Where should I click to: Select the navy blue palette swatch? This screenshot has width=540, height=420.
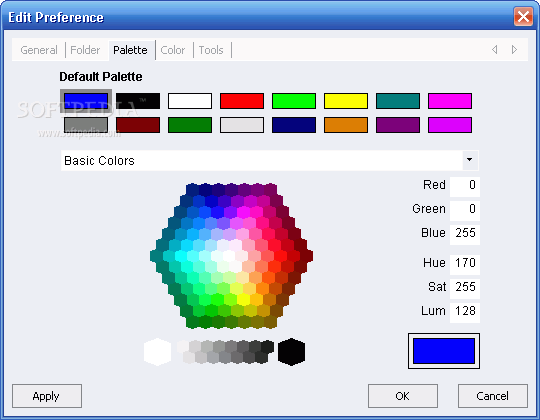pyautogui.click(x=294, y=125)
